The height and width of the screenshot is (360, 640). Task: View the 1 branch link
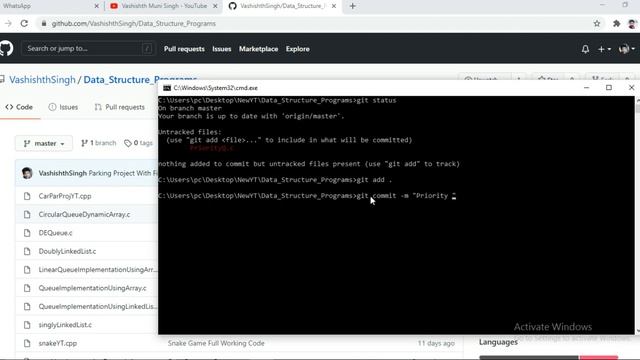(x=99, y=143)
